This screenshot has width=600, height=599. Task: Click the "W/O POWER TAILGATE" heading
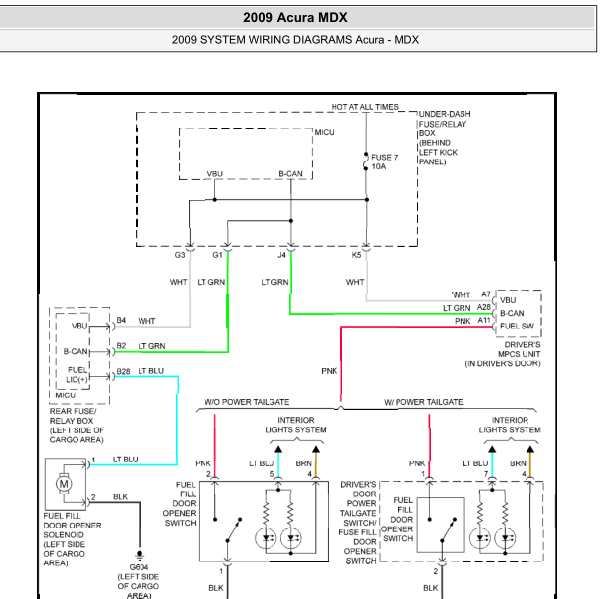coord(246,402)
